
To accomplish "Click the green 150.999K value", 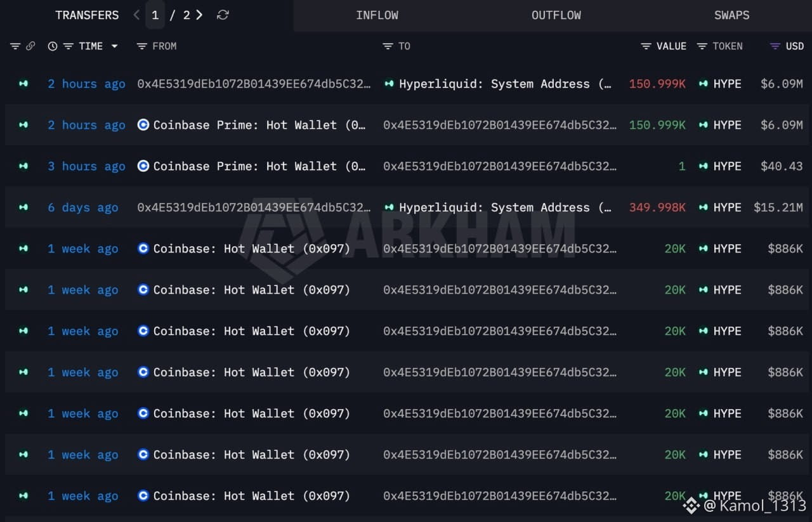I will coord(657,125).
